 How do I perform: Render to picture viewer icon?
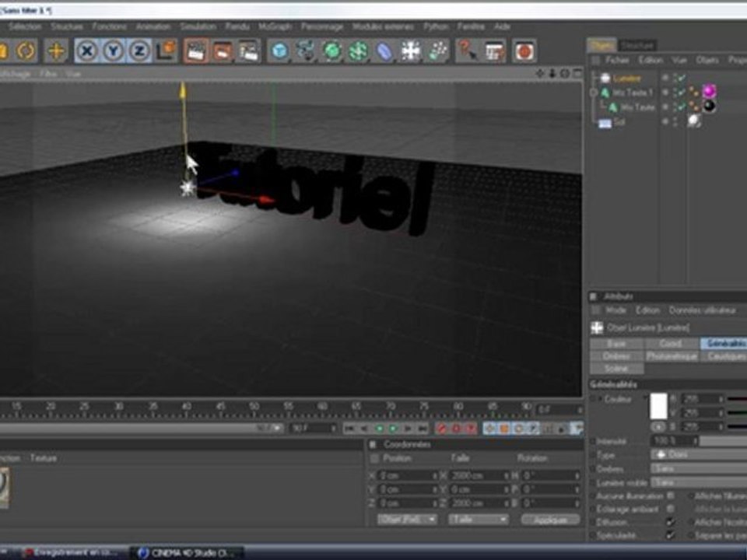(x=222, y=51)
